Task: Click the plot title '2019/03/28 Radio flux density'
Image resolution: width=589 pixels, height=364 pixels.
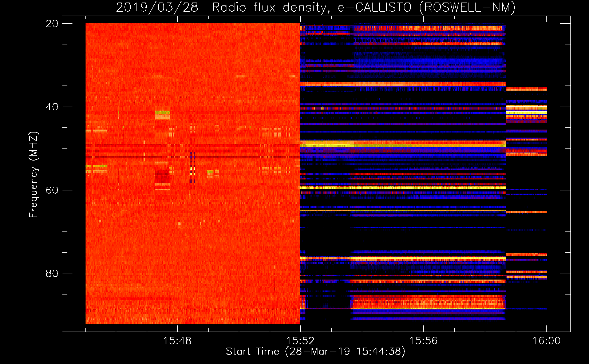Action: [223, 7]
